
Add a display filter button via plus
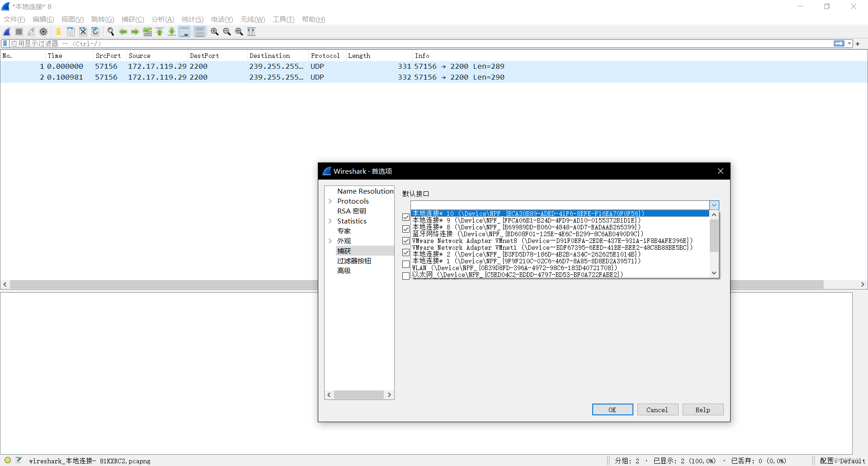point(858,44)
